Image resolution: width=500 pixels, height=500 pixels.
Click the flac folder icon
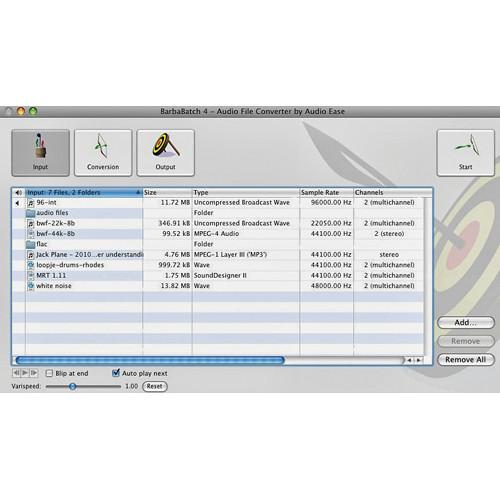click(x=31, y=244)
